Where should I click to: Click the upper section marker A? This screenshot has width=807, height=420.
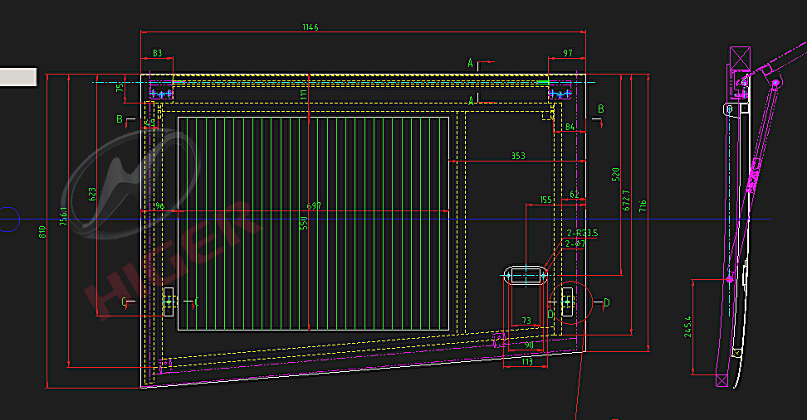tap(471, 63)
